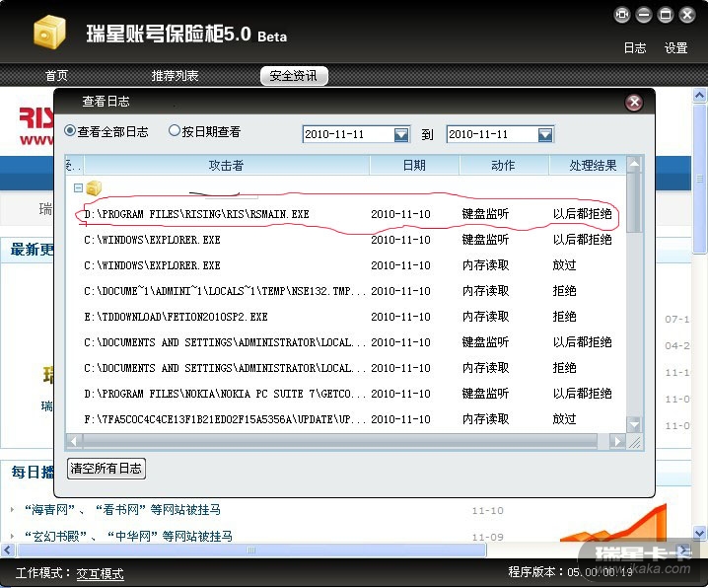Select log row E:\TDDOWNLOAD\FETION2010SP2.EXE
This screenshot has height=588, width=708.
345,317
